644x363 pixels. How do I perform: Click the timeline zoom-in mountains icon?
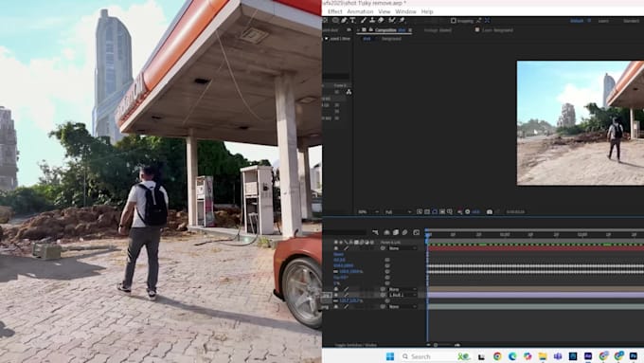tap(457, 345)
